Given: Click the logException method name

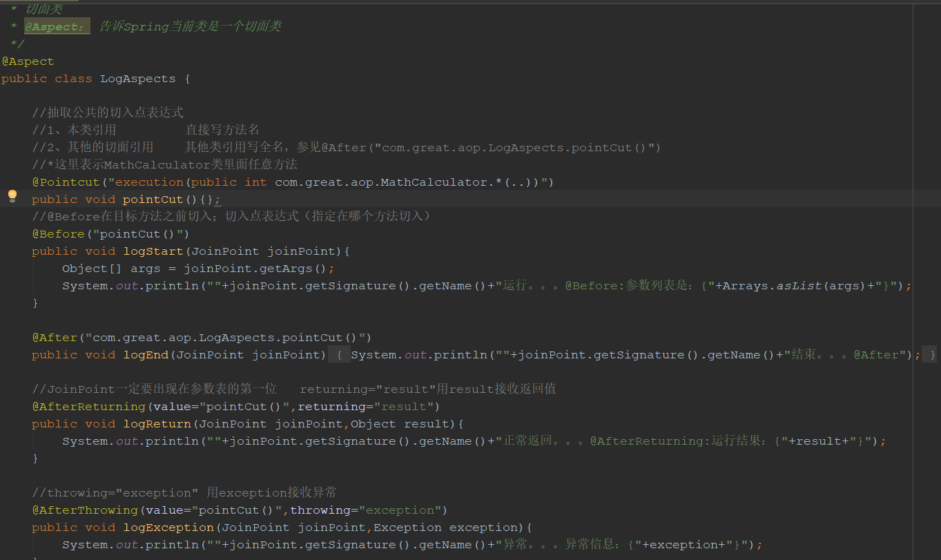Looking at the screenshot, I should [x=168, y=528].
